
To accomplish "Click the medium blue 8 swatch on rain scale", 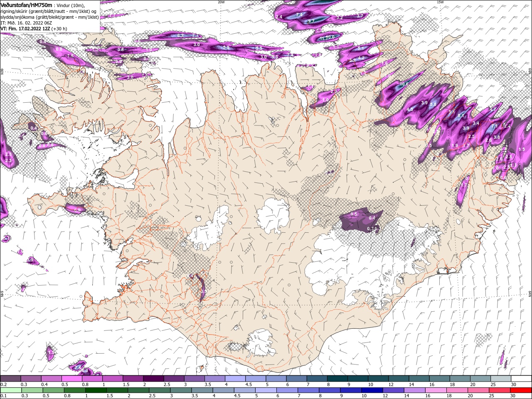I will [x=329, y=390].
